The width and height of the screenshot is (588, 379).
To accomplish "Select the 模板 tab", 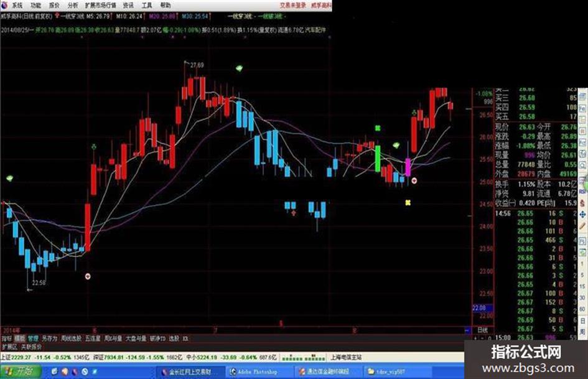I will 20,339.
